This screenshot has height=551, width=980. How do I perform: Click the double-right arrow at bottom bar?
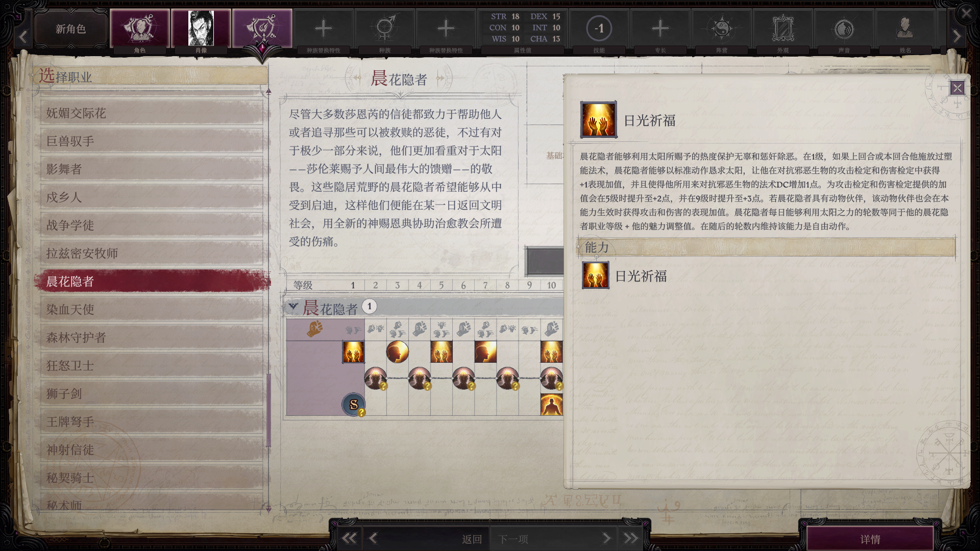[x=631, y=538]
